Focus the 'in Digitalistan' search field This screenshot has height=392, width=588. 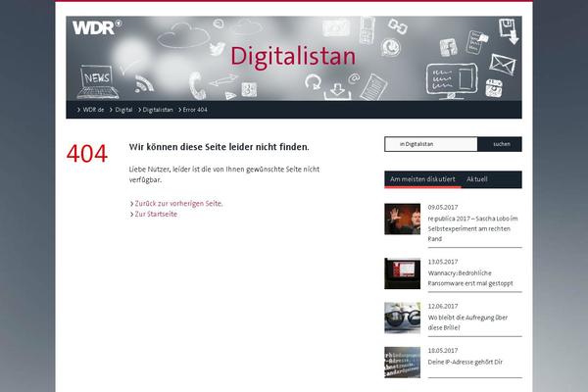tap(431, 144)
